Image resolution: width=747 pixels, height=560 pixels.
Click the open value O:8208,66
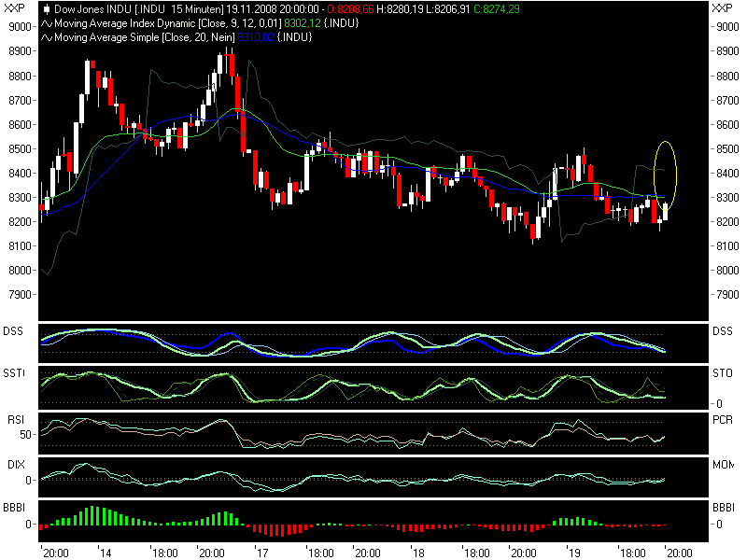click(350, 9)
